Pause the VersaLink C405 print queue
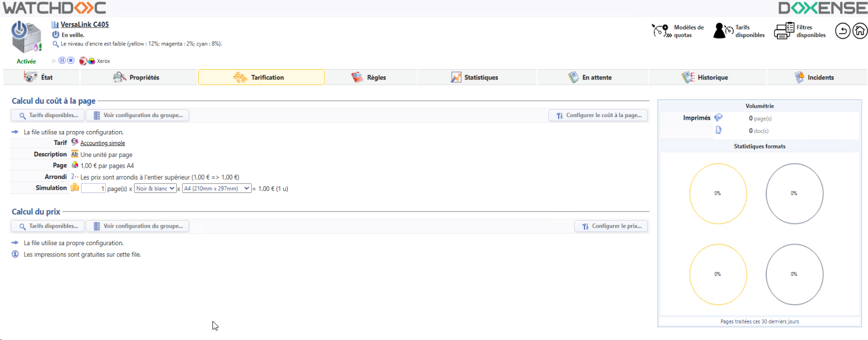Image resolution: width=868 pixels, height=340 pixels. coord(62,60)
